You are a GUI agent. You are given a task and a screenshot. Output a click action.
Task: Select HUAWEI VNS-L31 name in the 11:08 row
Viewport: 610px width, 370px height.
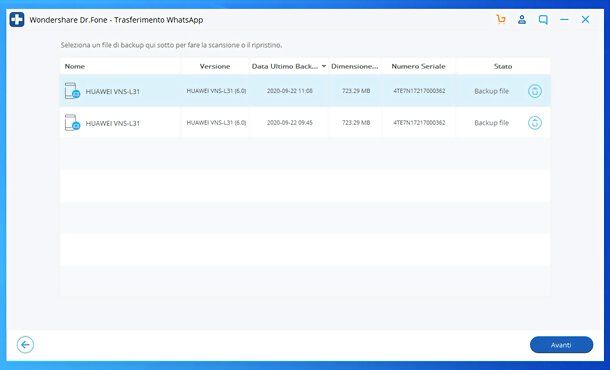pos(112,91)
